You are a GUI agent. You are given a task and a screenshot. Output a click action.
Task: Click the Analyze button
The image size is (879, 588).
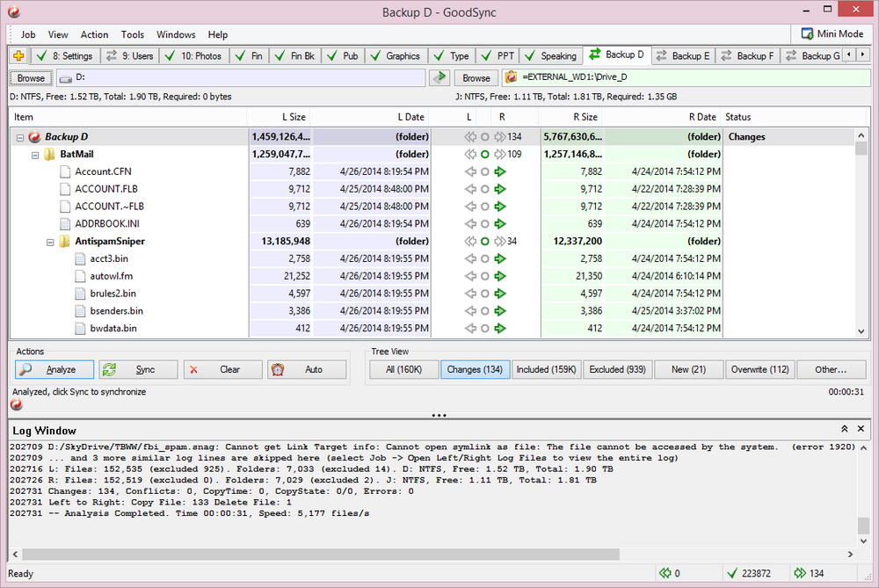54,369
